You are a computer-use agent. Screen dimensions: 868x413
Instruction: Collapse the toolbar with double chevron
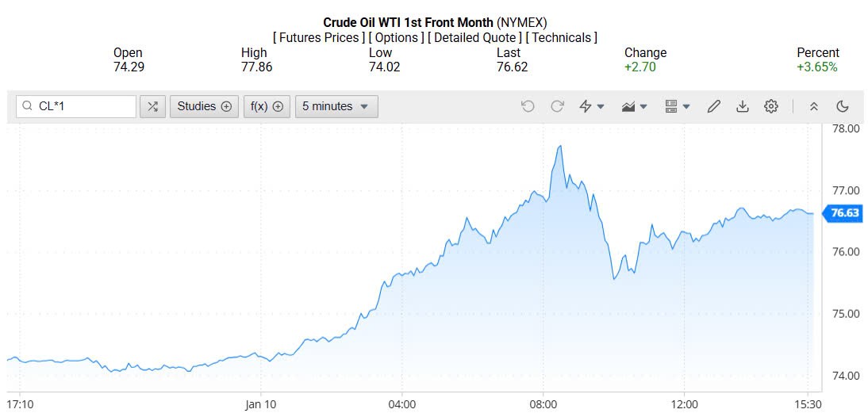click(813, 106)
